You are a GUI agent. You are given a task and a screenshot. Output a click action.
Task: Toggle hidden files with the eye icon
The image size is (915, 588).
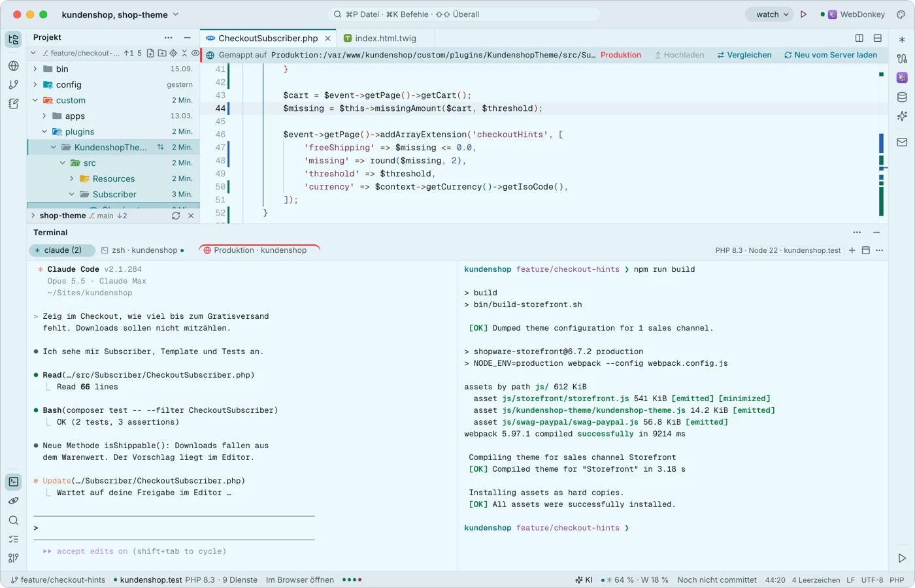click(x=195, y=53)
